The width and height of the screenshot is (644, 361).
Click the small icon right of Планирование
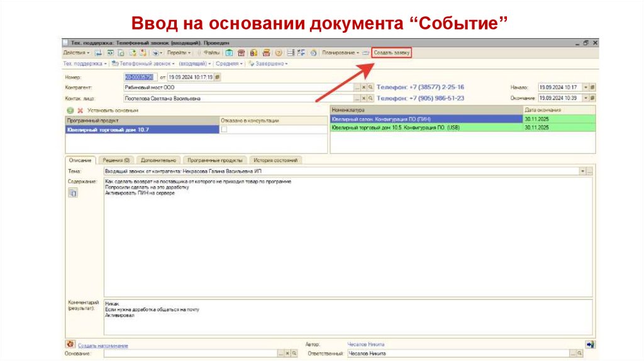[x=365, y=53]
